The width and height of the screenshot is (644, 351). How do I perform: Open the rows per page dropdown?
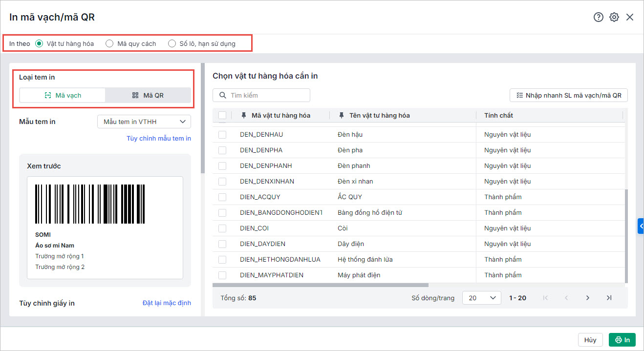coord(481,298)
